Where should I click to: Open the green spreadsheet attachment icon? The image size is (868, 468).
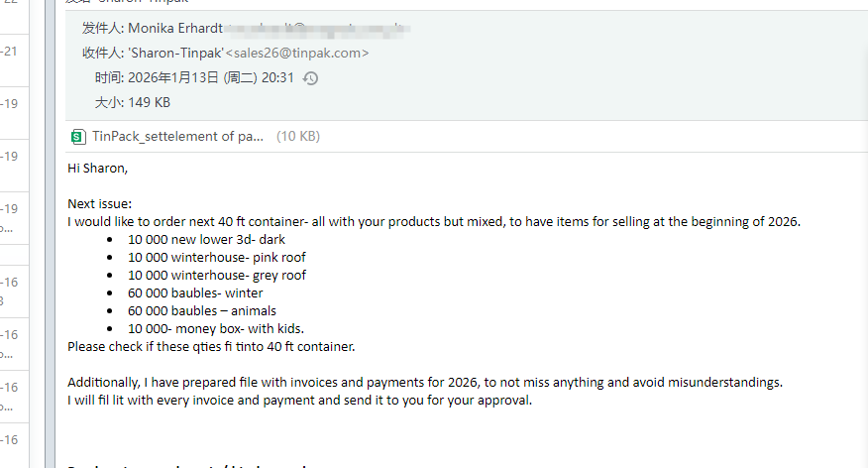pyautogui.click(x=78, y=137)
